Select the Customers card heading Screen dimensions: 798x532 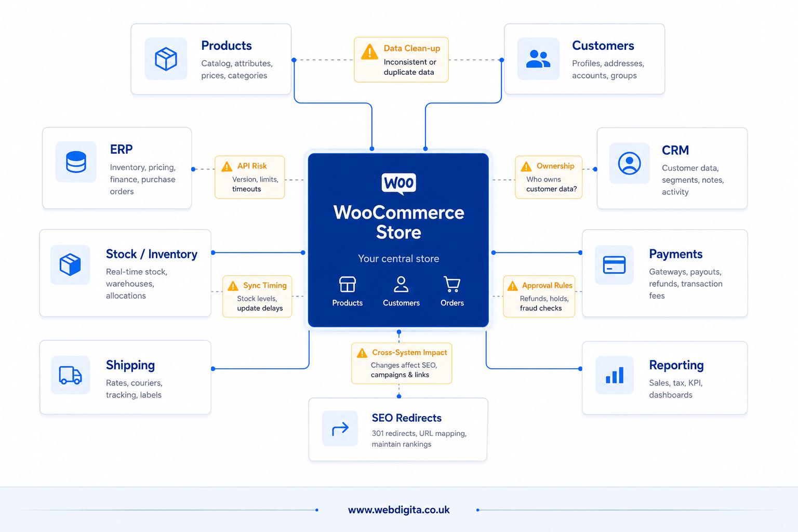[x=603, y=46]
